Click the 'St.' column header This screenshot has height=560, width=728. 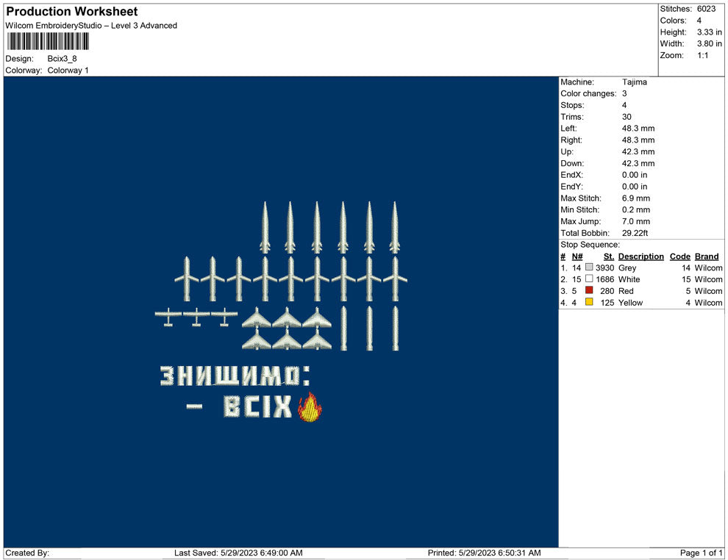(609, 256)
